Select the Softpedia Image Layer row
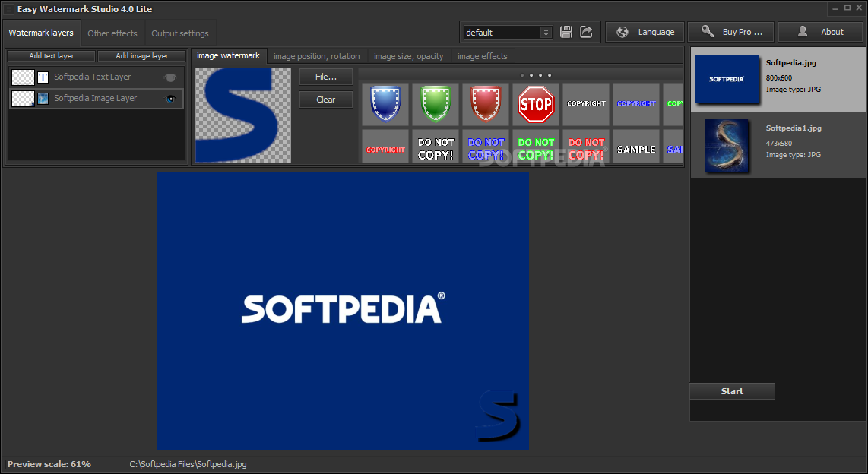 click(x=97, y=99)
